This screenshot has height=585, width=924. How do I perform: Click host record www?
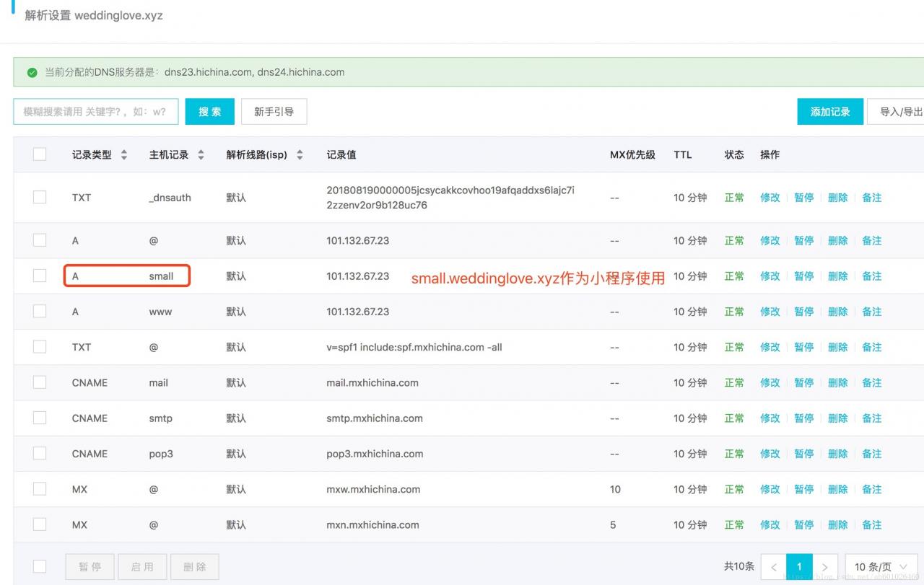click(161, 312)
